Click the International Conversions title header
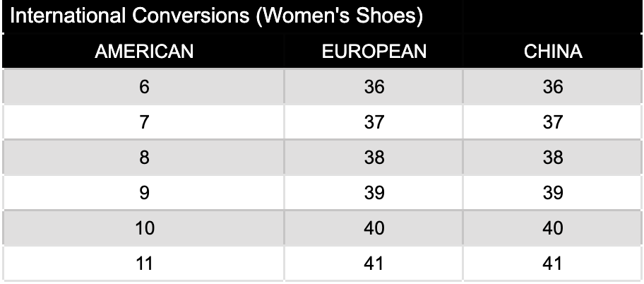Screen dimensions: 644x284 click(x=216, y=16)
